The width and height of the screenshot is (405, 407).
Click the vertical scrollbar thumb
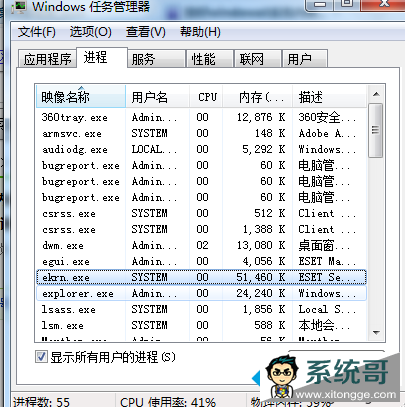pyautogui.click(x=376, y=130)
